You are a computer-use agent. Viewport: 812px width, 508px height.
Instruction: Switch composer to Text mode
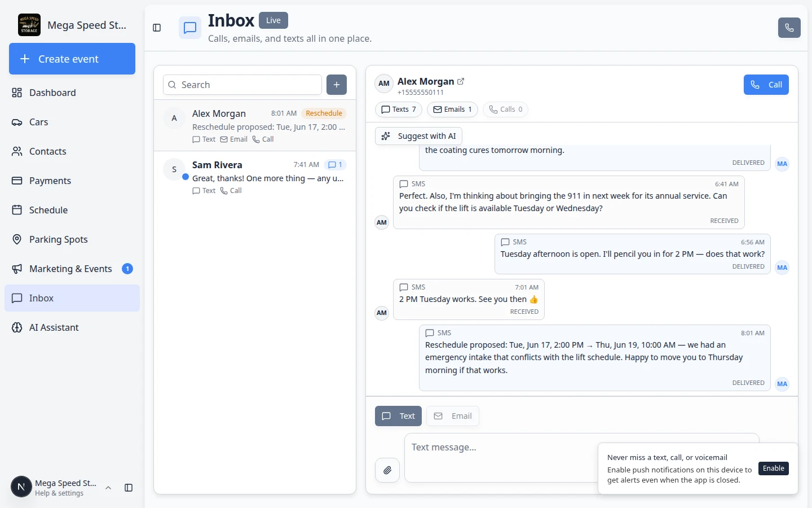point(398,416)
